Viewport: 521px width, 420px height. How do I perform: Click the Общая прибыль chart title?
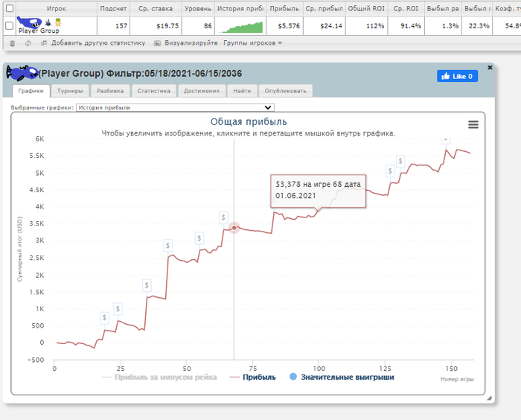pyautogui.click(x=249, y=121)
